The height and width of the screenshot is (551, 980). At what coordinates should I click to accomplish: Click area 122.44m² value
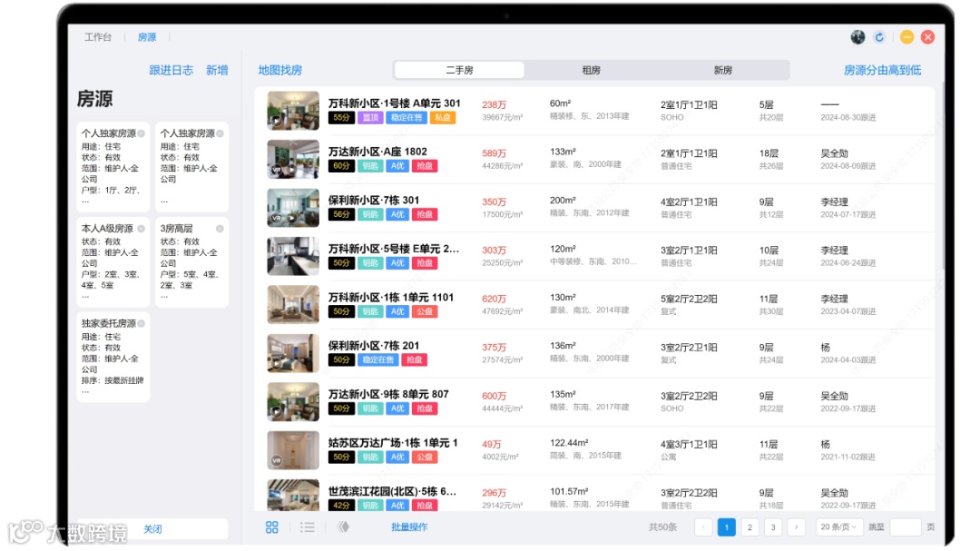pyautogui.click(x=569, y=443)
